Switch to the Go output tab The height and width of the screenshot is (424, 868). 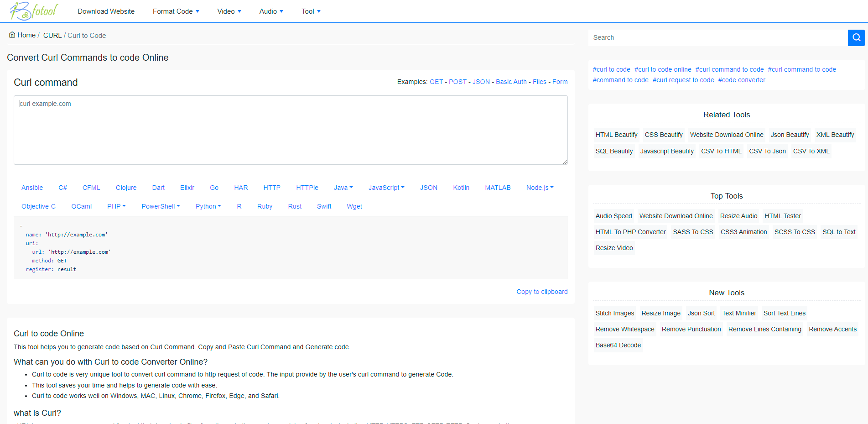coord(214,188)
